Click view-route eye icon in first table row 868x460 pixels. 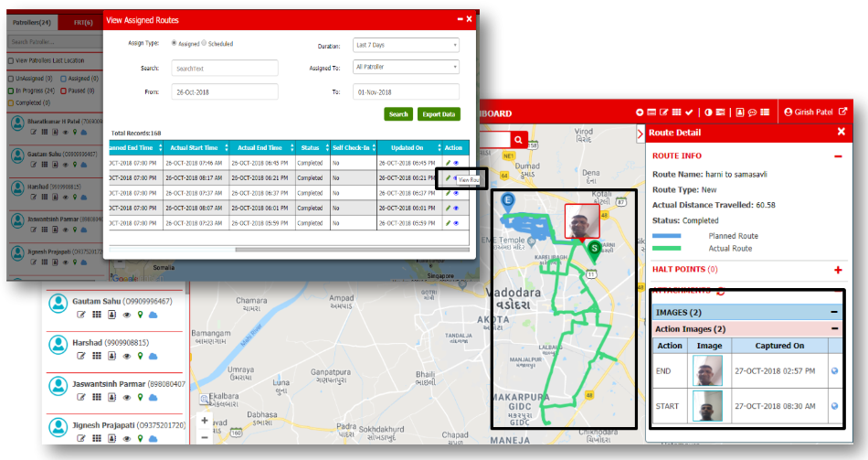(x=456, y=163)
